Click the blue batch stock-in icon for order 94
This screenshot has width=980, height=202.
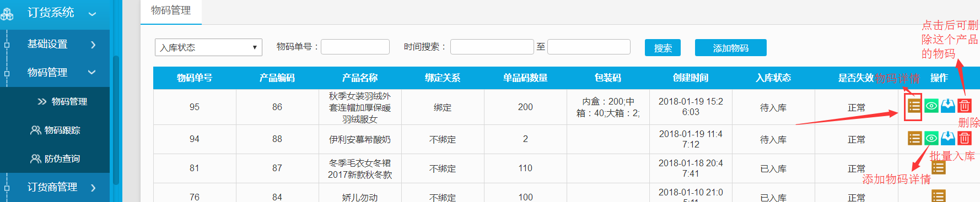(947, 138)
